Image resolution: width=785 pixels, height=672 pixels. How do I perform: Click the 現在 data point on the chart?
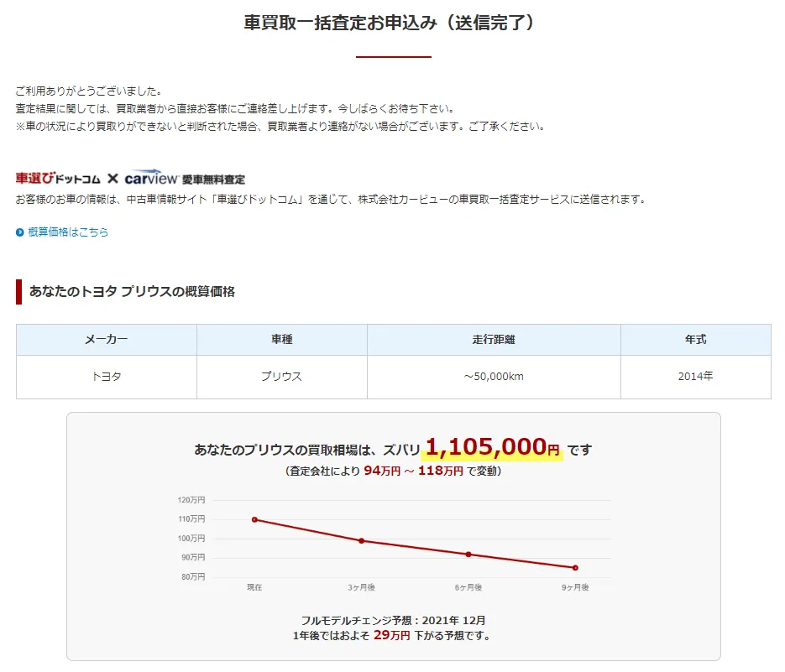255,520
